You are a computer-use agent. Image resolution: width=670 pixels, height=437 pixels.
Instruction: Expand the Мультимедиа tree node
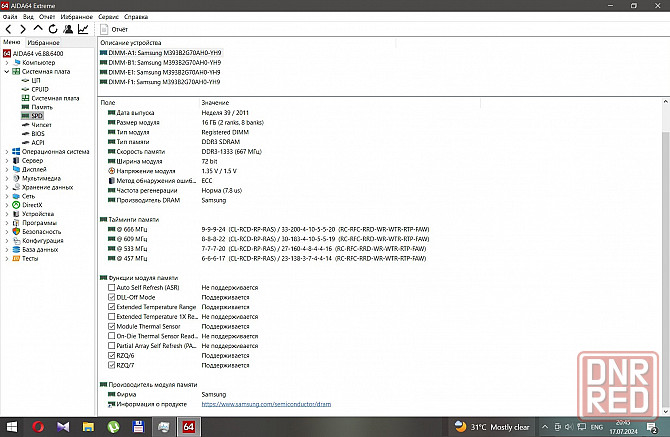[7, 178]
